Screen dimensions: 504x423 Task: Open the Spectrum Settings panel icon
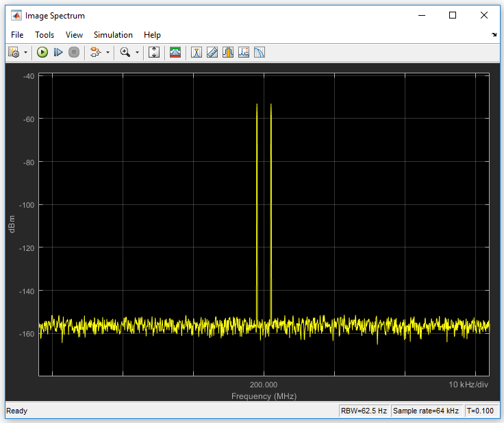[13, 52]
